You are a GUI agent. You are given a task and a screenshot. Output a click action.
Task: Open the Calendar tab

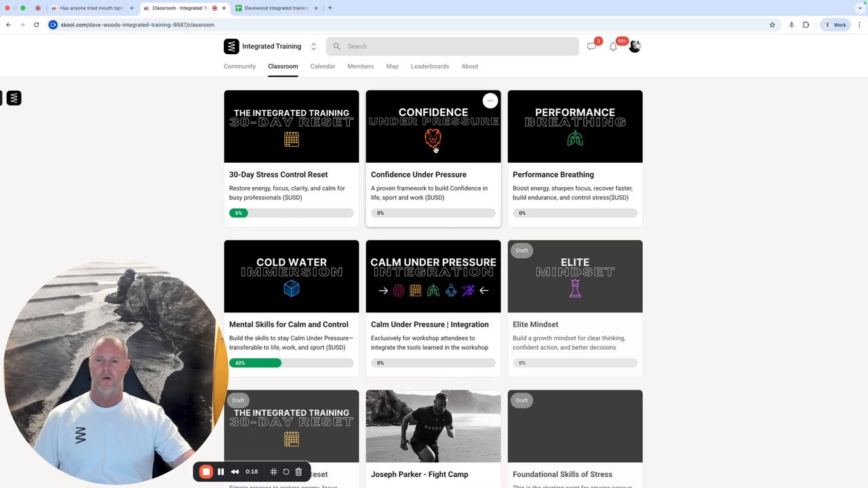[x=323, y=66]
